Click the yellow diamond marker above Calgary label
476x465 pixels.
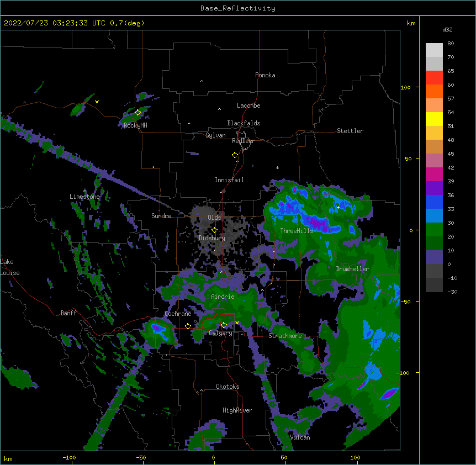224,325
